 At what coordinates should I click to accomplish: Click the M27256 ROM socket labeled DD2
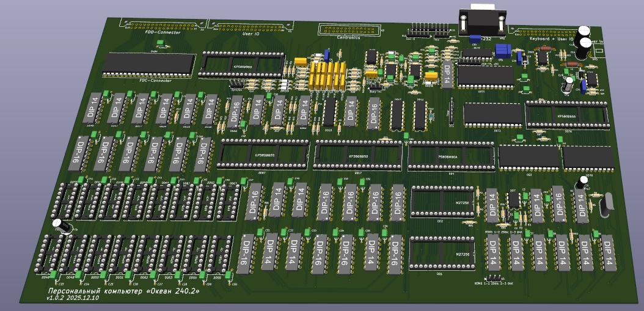(x=443, y=202)
